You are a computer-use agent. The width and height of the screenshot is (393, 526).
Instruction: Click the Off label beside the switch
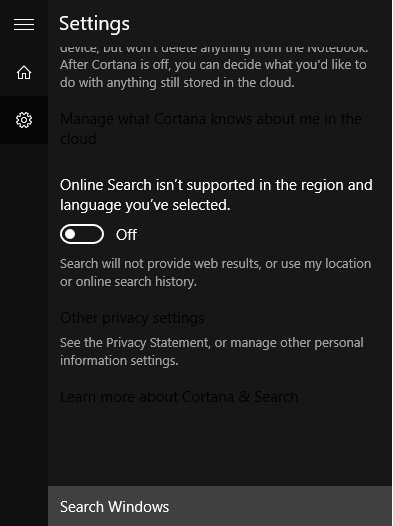pos(126,234)
